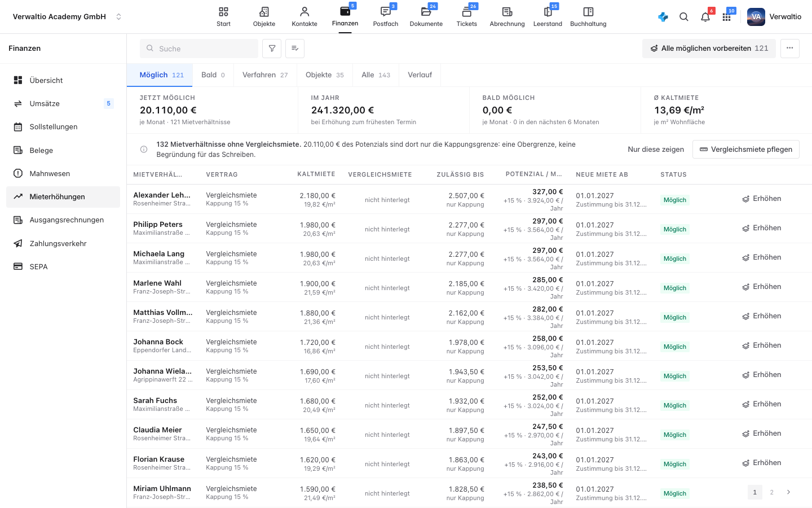Open the notifications bell
The width and height of the screenshot is (812, 508).
(705, 17)
